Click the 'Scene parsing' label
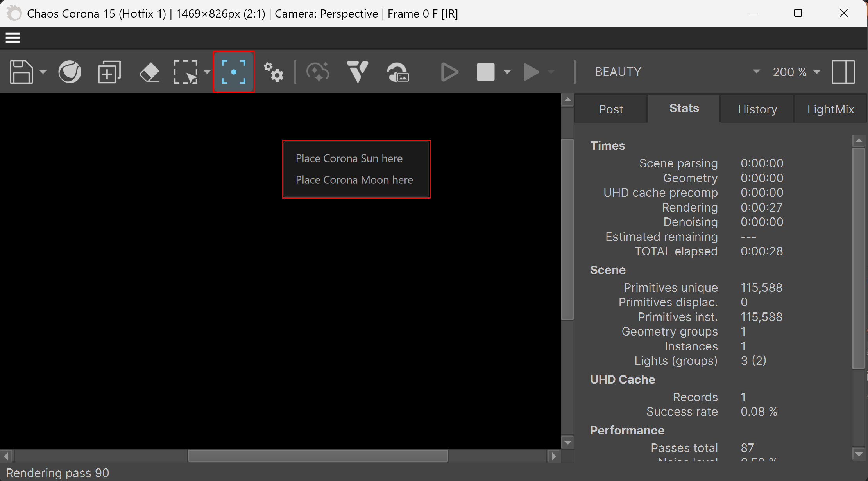This screenshot has height=481, width=868. click(678, 163)
